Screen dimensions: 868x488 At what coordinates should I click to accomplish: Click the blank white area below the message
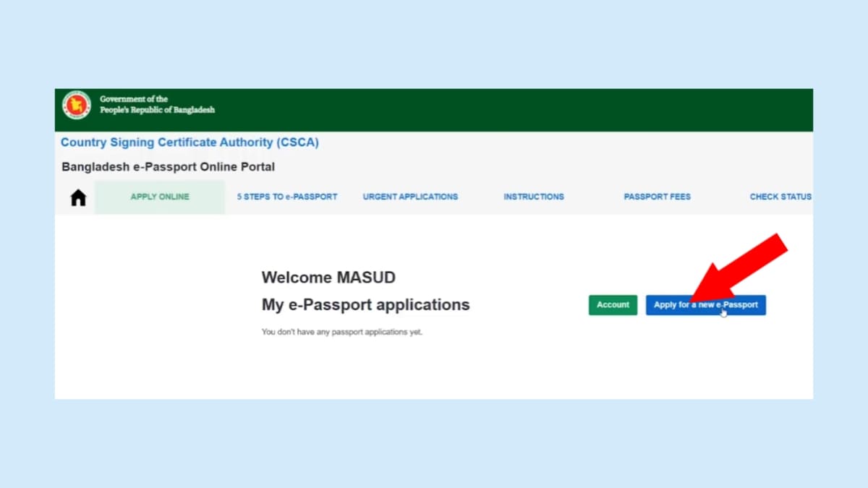click(434, 372)
